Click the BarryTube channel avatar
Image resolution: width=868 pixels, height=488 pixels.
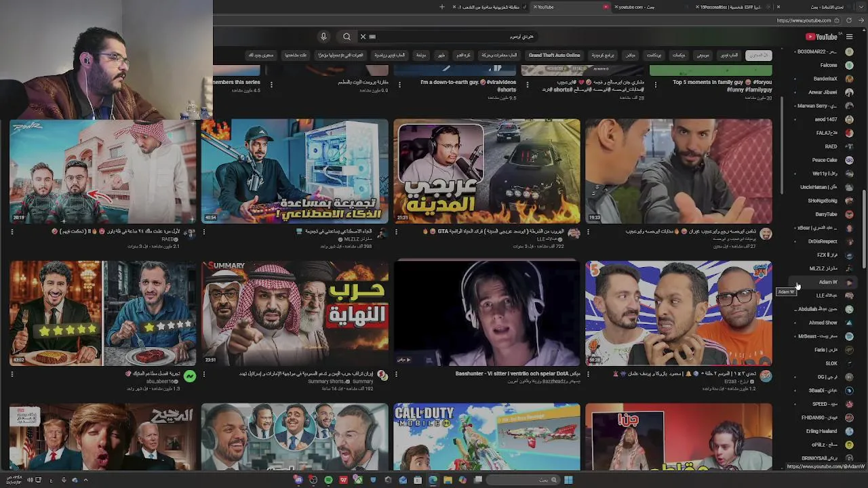[849, 214]
